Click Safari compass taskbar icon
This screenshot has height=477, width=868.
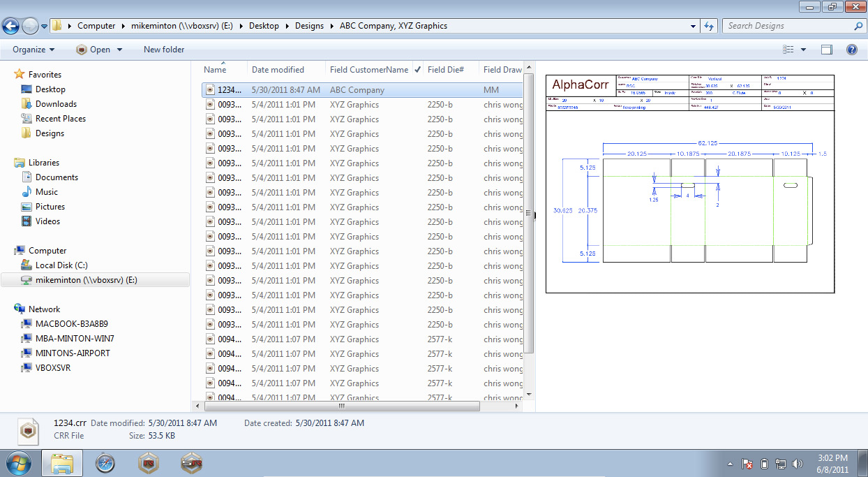coord(105,463)
